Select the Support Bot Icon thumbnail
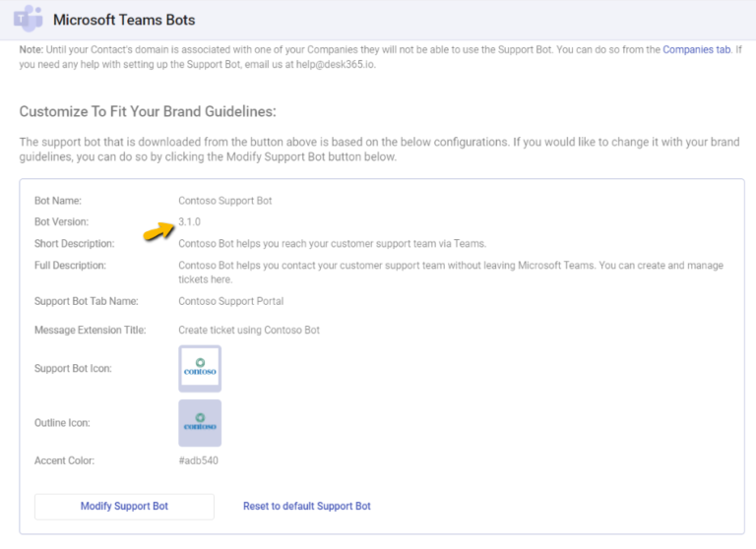 click(x=200, y=368)
